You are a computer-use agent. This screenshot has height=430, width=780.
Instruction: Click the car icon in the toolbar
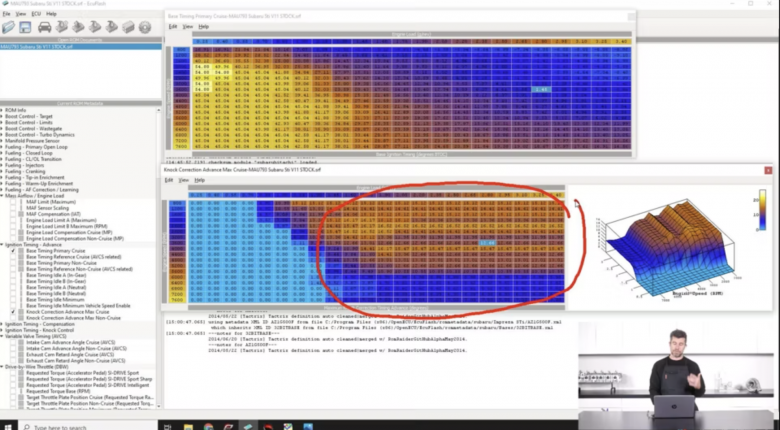(44, 27)
